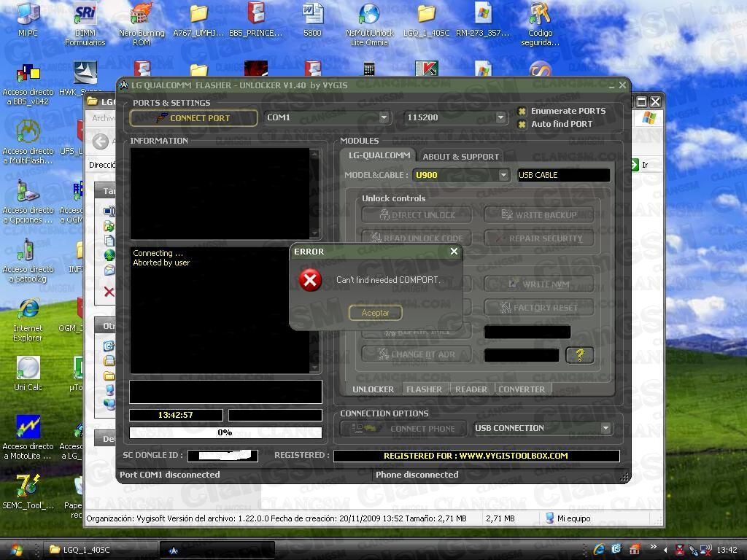
Task: Open the SEMC_Tool desktop icon
Action: (28, 492)
